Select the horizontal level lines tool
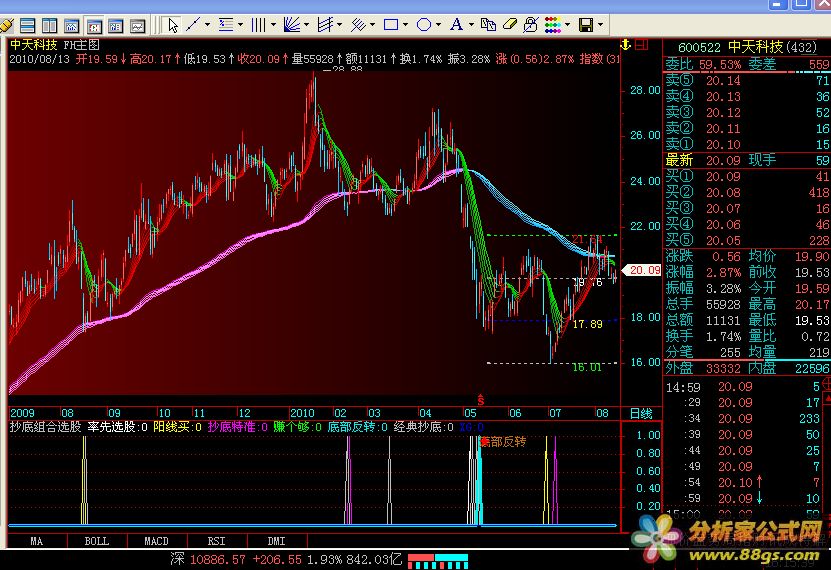The height and width of the screenshot is (570, 831). pyautogui.click(x=226, y=25)
